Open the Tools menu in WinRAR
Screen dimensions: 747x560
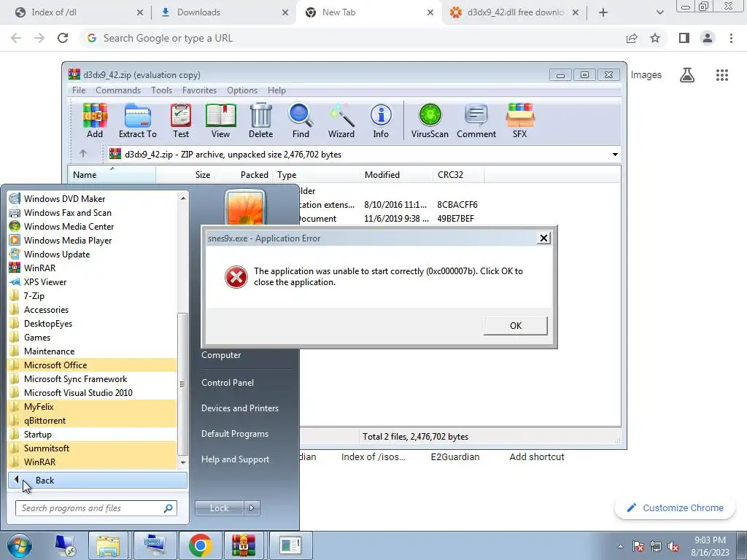click(x=161, y=90)
